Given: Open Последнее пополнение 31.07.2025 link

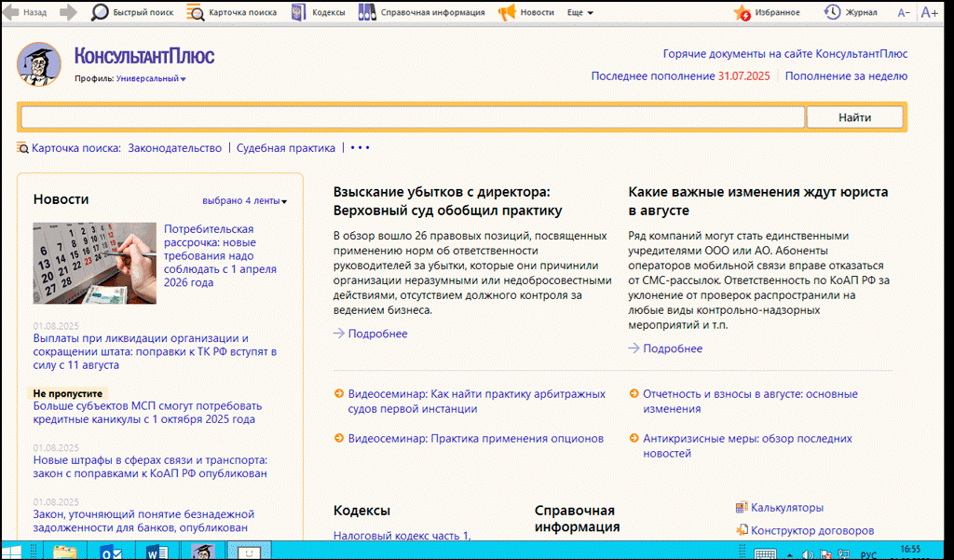Looking at the screenshot, I should (681, 76).
